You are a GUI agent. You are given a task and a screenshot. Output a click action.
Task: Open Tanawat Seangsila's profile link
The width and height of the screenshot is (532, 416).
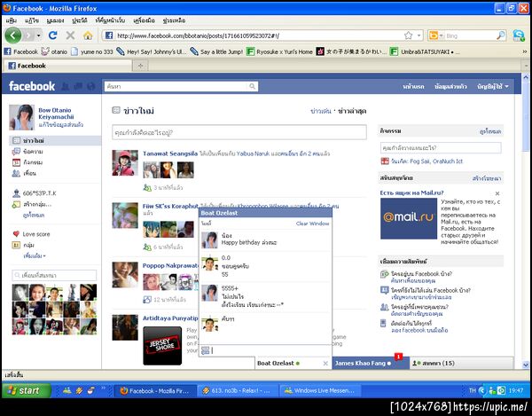(170, 153)
